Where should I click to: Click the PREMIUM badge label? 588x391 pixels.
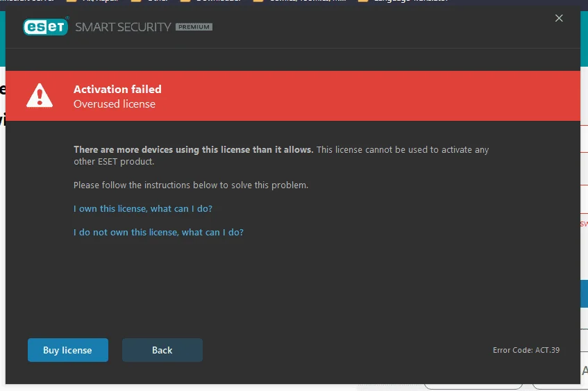coord(194,27)
